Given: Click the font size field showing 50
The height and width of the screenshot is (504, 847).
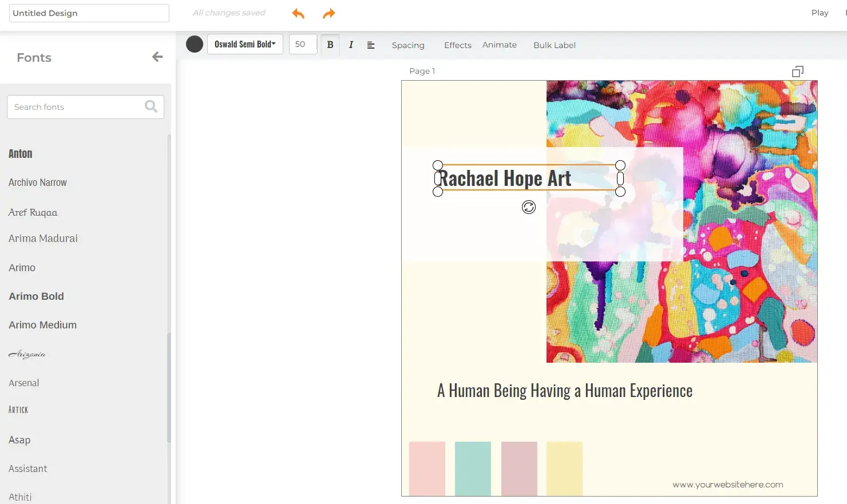Looking at the screenshot, I should [303, 44].
